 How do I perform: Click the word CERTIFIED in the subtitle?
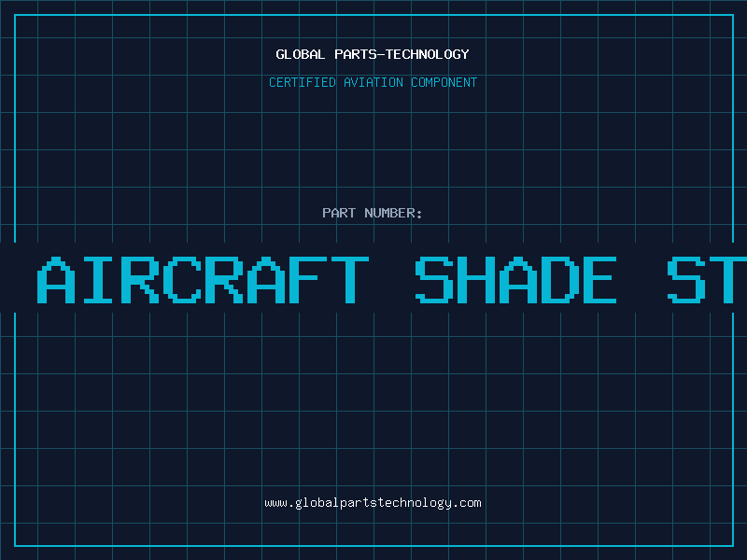(303, 82)
